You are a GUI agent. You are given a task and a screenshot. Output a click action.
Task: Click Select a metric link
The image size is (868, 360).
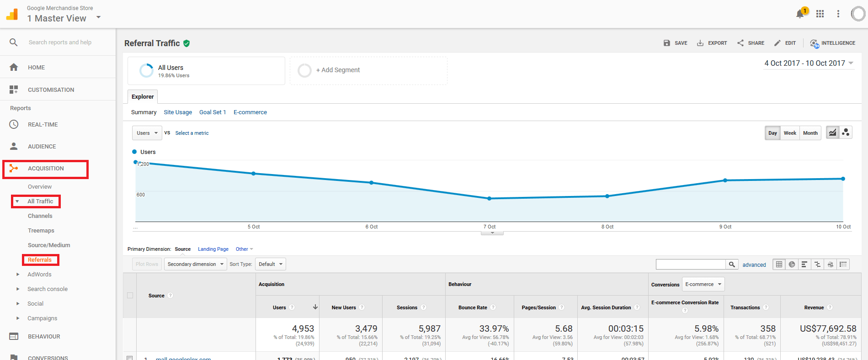(192, 133)
